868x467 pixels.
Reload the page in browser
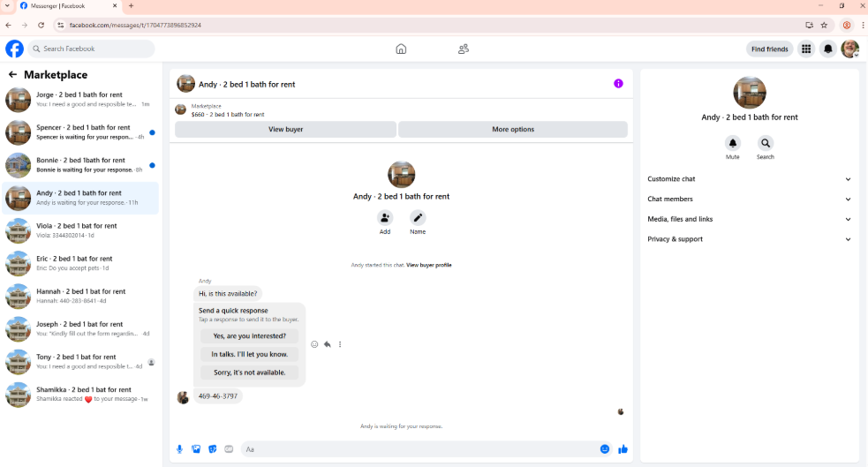click(41, 25)
